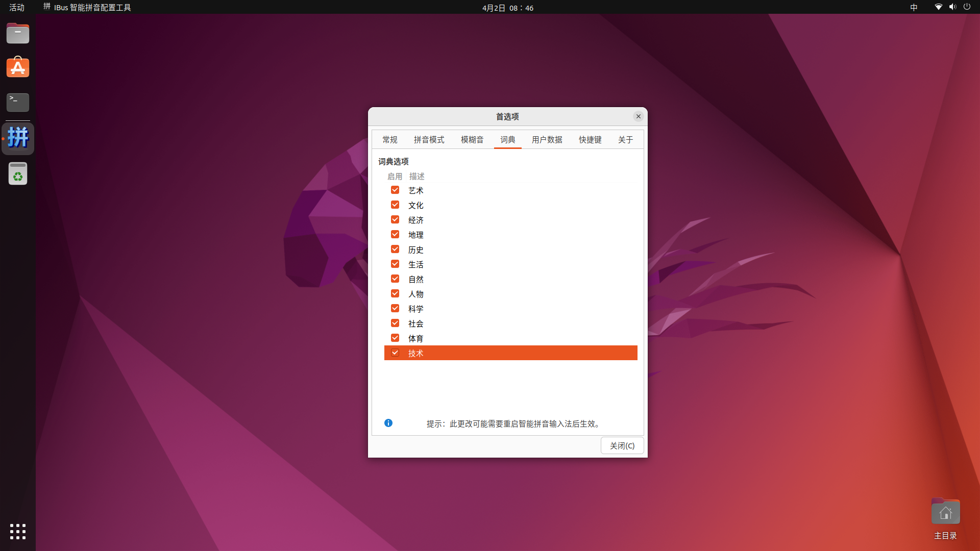Uncheck the 科学 dictionary option
980x551 pixels.
[395, 308]
